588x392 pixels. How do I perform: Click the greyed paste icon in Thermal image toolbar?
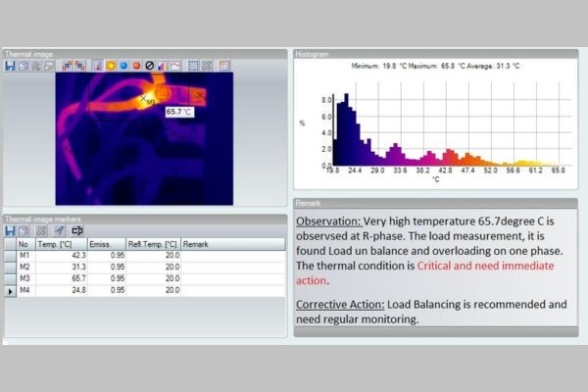[x=49, y=66]
